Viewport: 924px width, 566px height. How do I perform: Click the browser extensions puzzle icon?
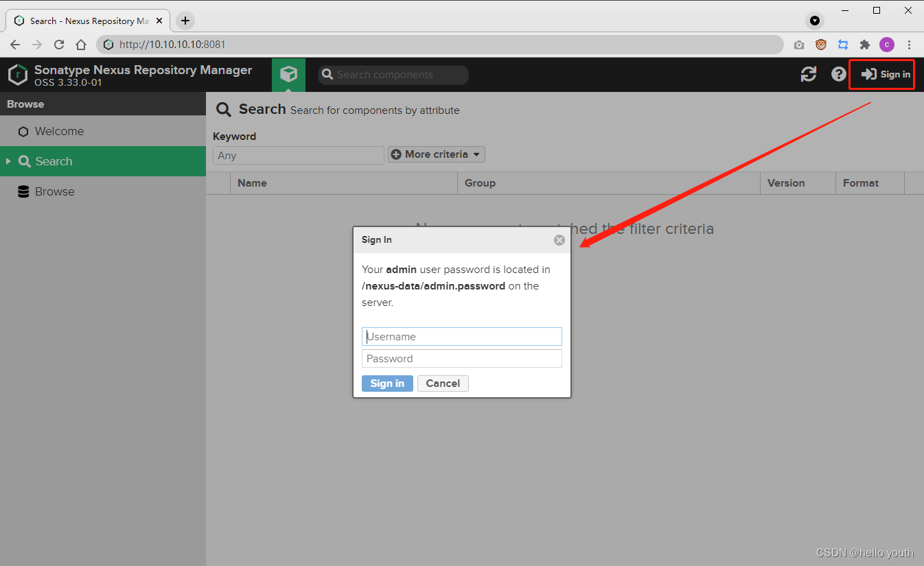(865, 44)
